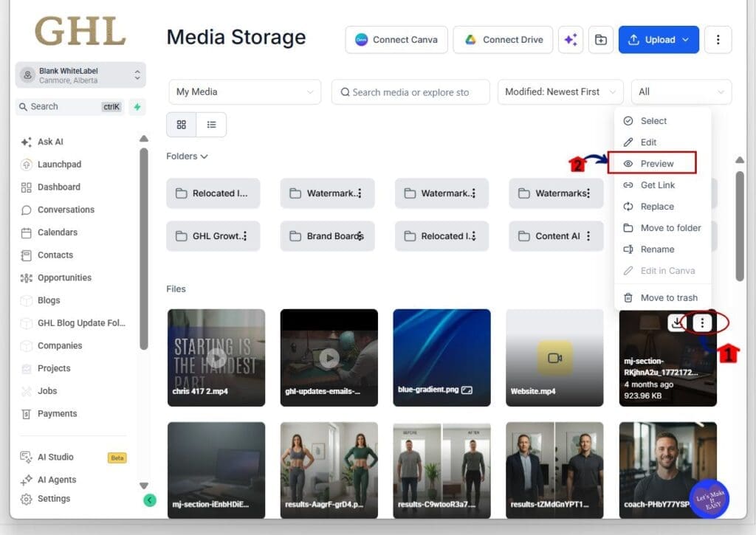This screenshot has width=756, height=535.
Task: Click the sidebar scroll down arrow
Action: (144, 486)
